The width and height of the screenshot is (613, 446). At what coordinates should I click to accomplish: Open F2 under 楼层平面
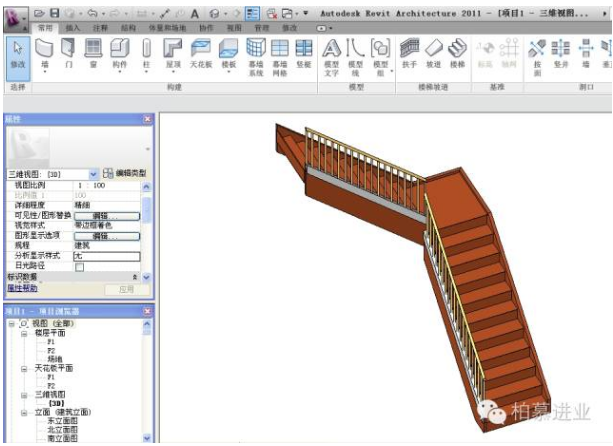coord(51,351)
